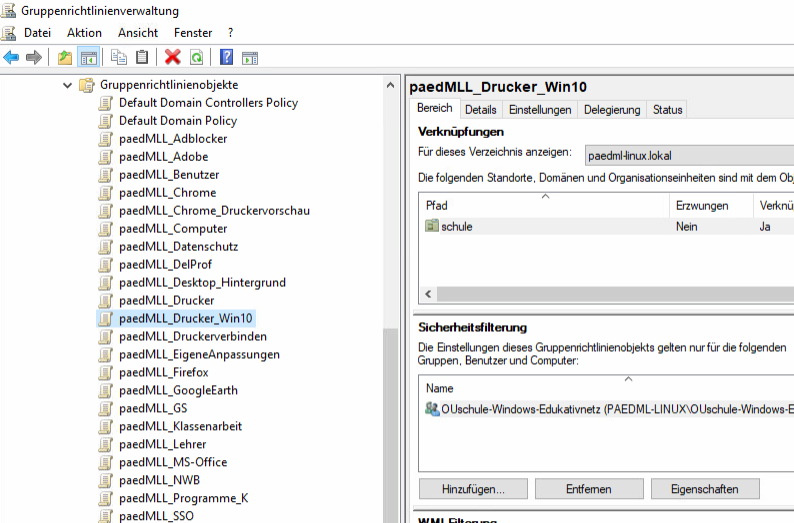This screenshot has width=794, height=523.
Task: Click the Entfernen button
Action: tap(588, 489)
